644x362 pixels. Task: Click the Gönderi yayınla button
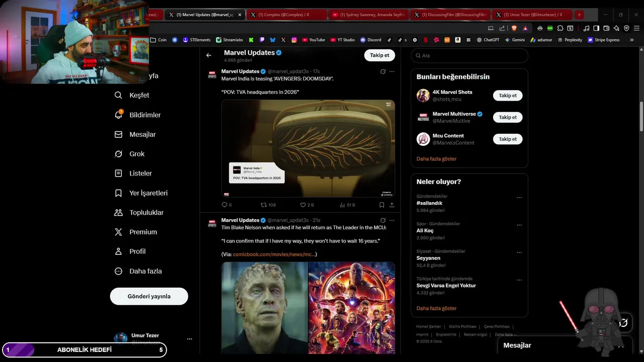pos(149,296)
